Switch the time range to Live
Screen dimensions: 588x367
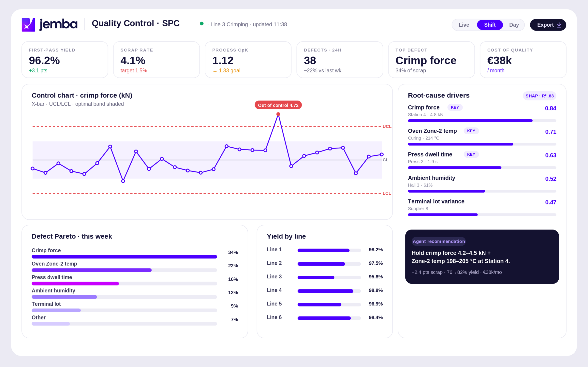click(464, 25)
